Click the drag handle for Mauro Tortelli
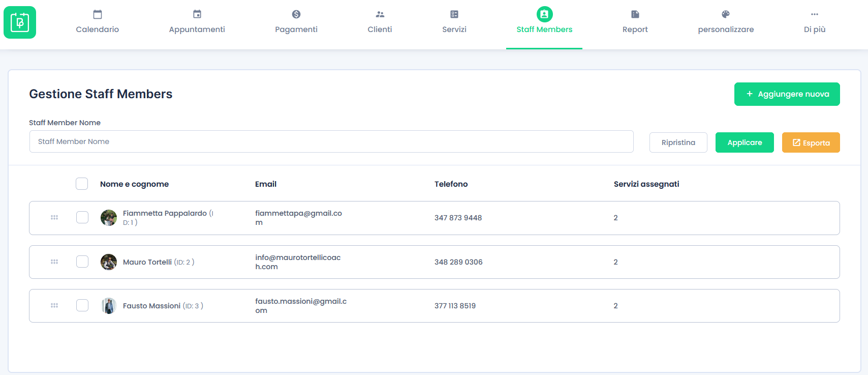The height and width of the screenshot is (375, 868). coord(54,262)
